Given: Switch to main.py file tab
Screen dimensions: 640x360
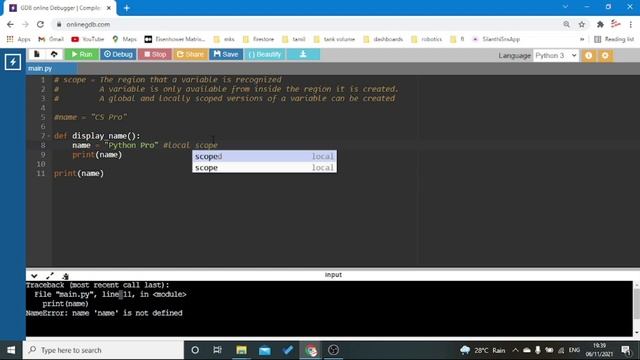Looking at the screenshot, I should coord(40,69).
